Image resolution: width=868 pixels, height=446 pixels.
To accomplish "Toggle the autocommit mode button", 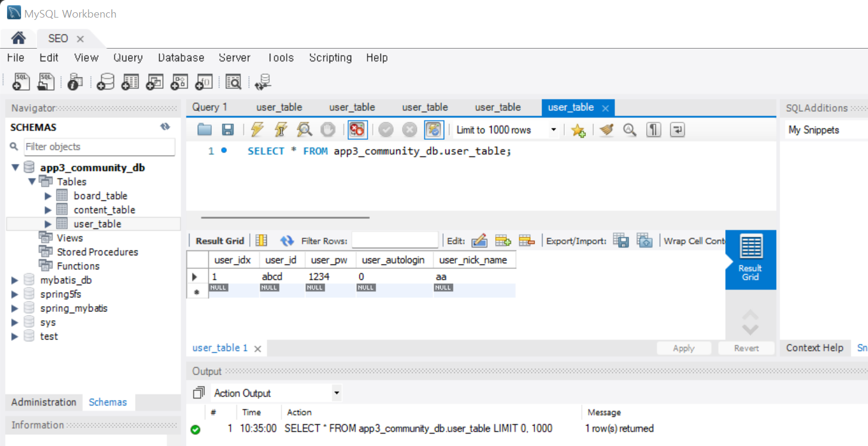I will point(434,130).
